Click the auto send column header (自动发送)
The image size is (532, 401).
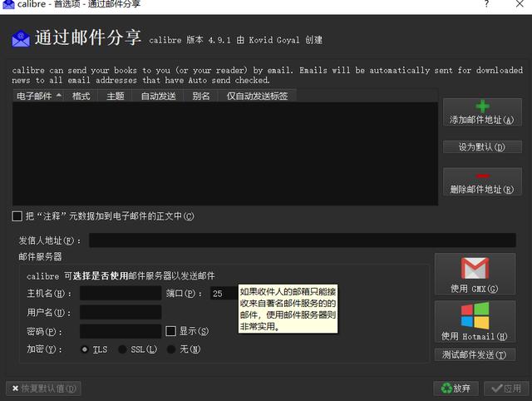coord(159,97)
